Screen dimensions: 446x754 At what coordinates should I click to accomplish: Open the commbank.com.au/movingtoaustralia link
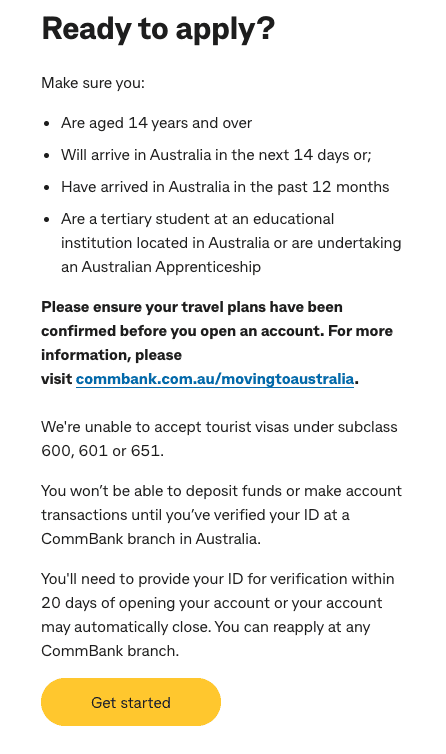[215, 379]
